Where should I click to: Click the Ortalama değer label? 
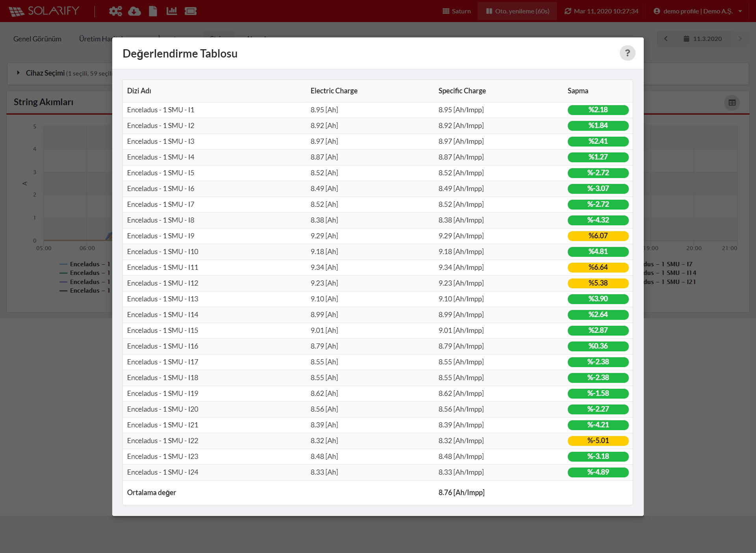(152, 492)
